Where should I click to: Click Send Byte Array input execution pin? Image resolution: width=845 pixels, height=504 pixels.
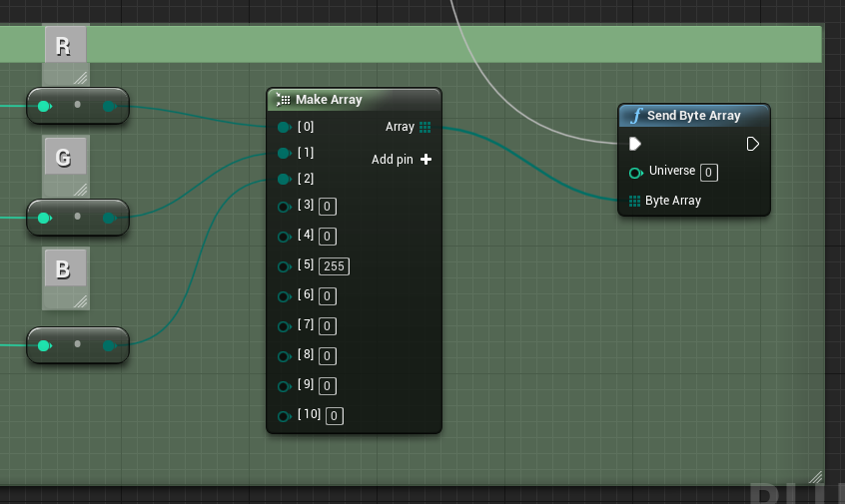(634, 144)
